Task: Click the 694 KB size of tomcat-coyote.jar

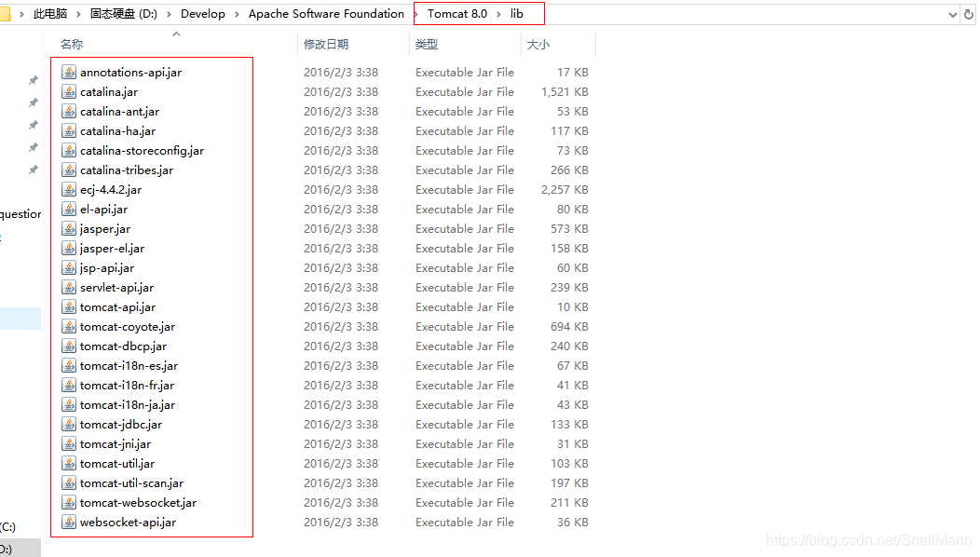Action: 569,326
